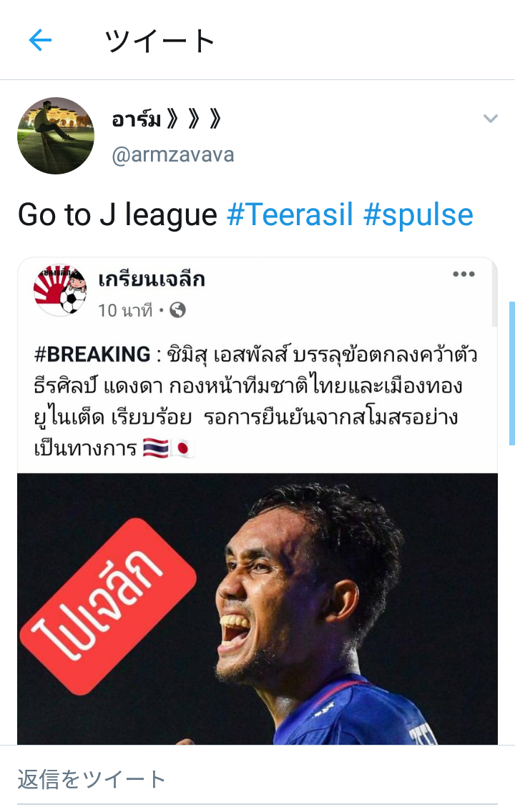Image resolution: width=515 pixels, height=812 pixels.
Task: Open the three-dots menu on the embedded post
Action: click(463, 274)
